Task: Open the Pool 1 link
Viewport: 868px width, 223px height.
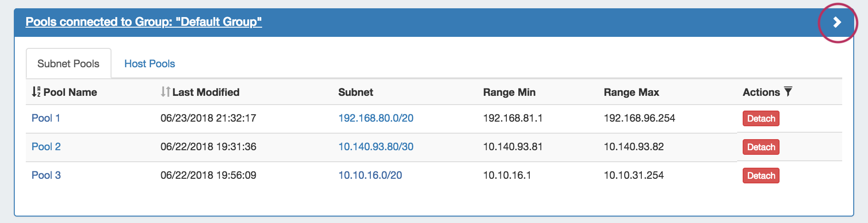Action: click(46, 118)
